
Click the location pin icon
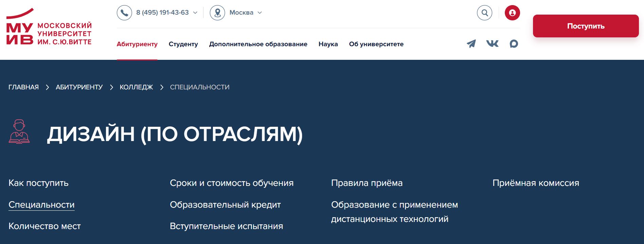(x=217, y=13)
